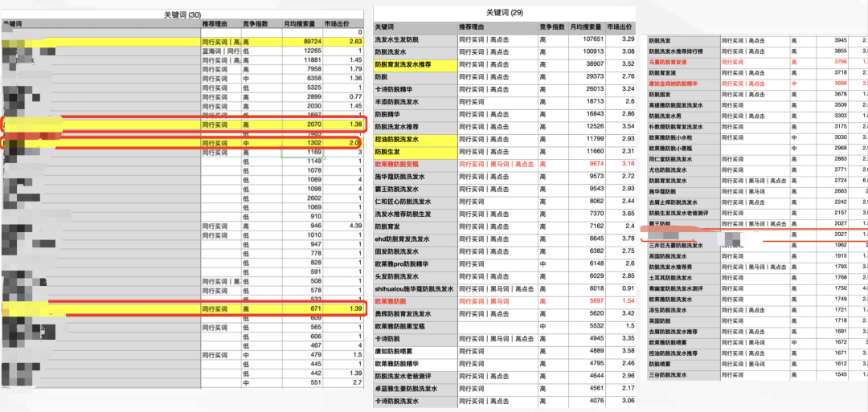This screenshot has width=868, height=412.
Task: Click the '朴教授防脱育发洗发水' cell
Action: 682,127
